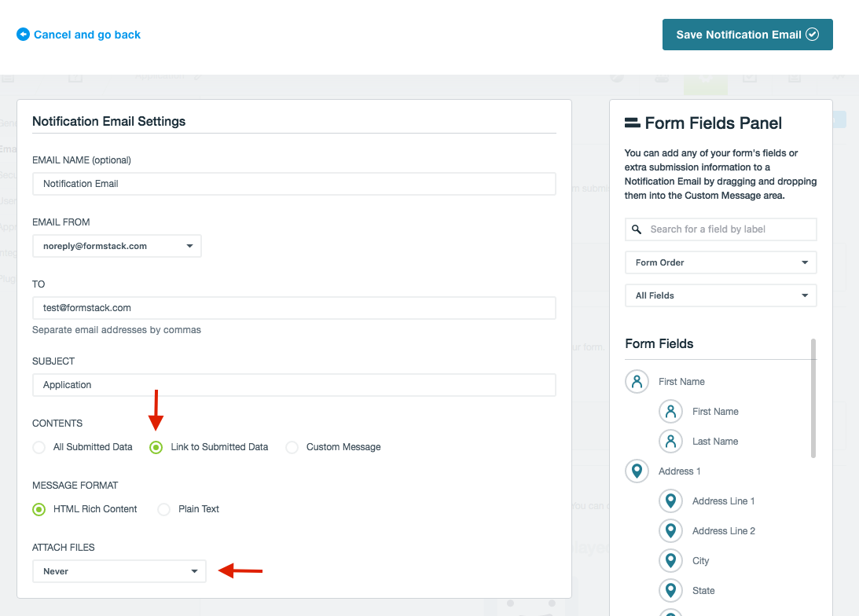Choose Plain Text message format
This screenshot has height=616, width=859.
[163, 509]
